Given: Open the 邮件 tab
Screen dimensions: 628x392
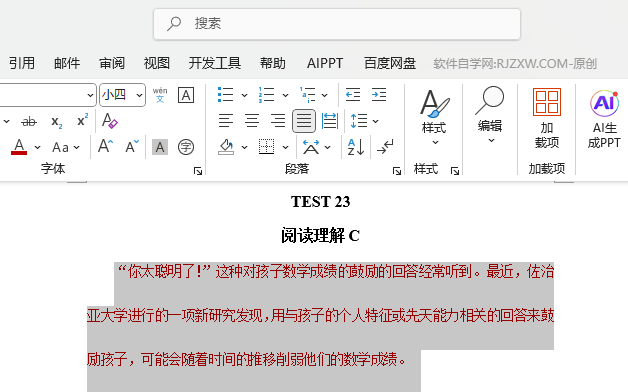Looking at the screenshot, I should point(67,63).
